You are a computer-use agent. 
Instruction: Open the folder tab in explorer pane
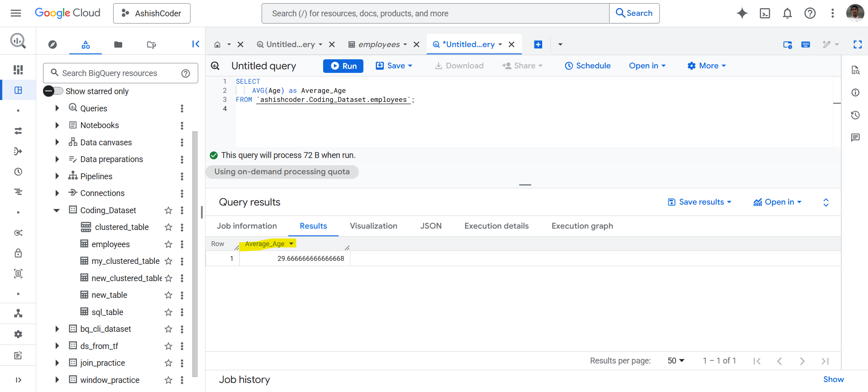[118, 44]
